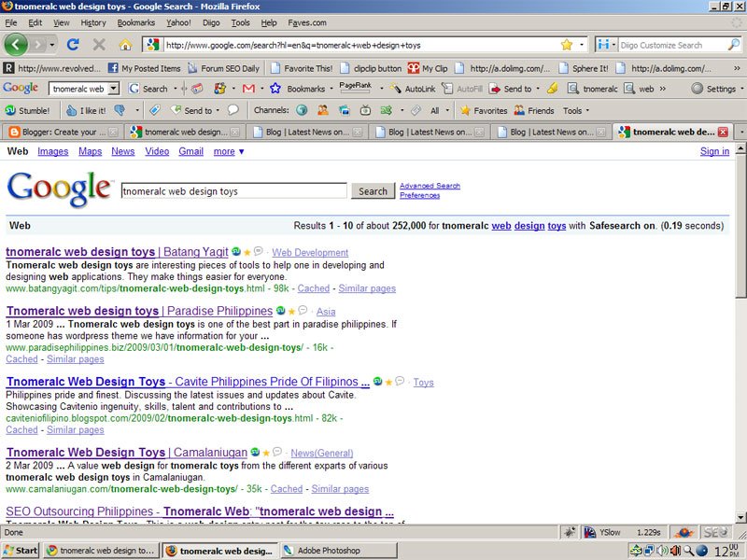747x560 pixels.
Task: Click the SEO status bar icon
Action: pos(715,532)
